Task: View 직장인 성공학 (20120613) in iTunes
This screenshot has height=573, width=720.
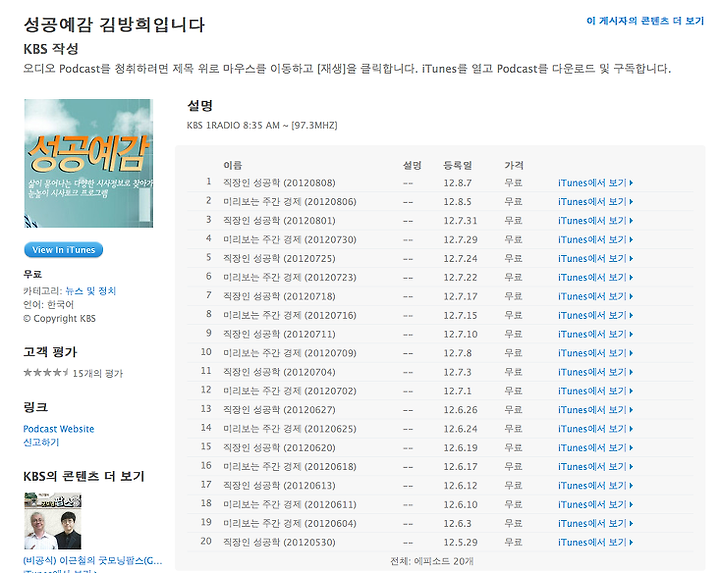Action: coord(596,485)
